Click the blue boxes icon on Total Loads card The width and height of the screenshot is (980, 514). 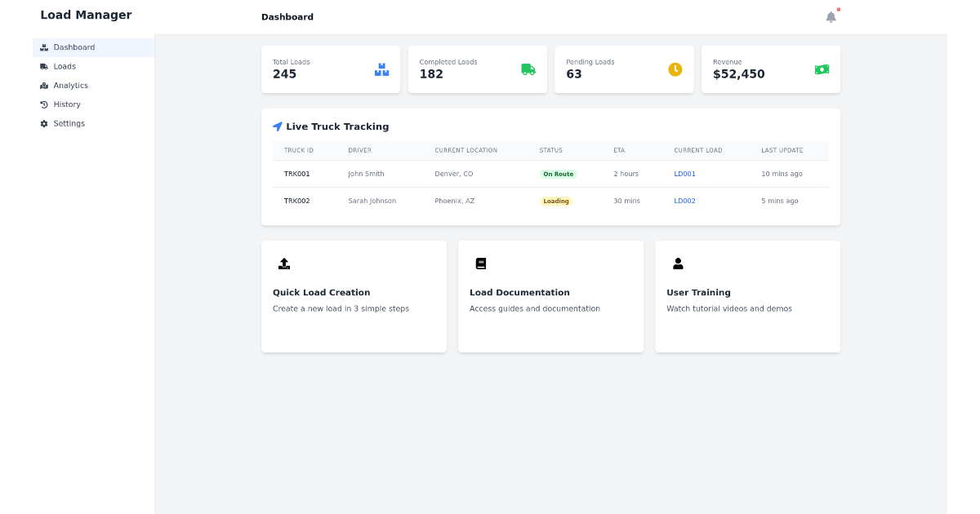381,69
